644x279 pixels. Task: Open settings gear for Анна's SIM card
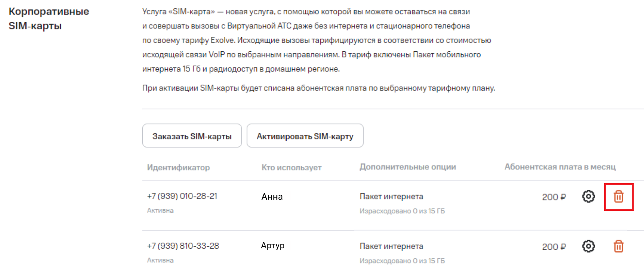589,197
